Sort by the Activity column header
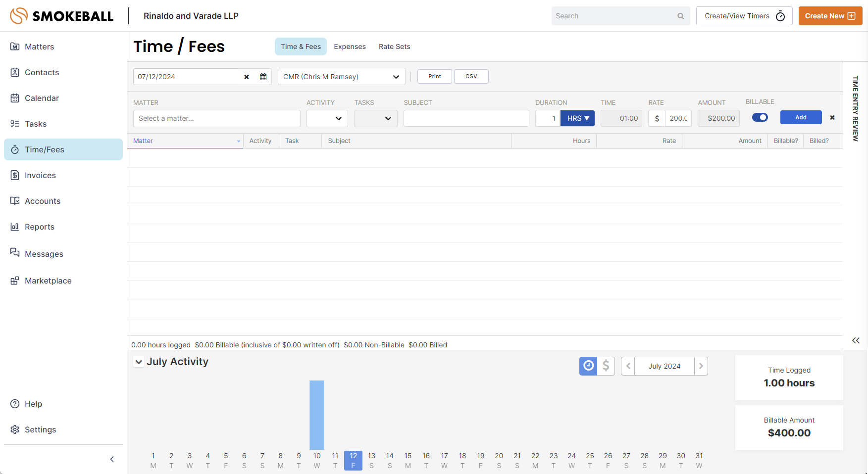 coord(261,141)
